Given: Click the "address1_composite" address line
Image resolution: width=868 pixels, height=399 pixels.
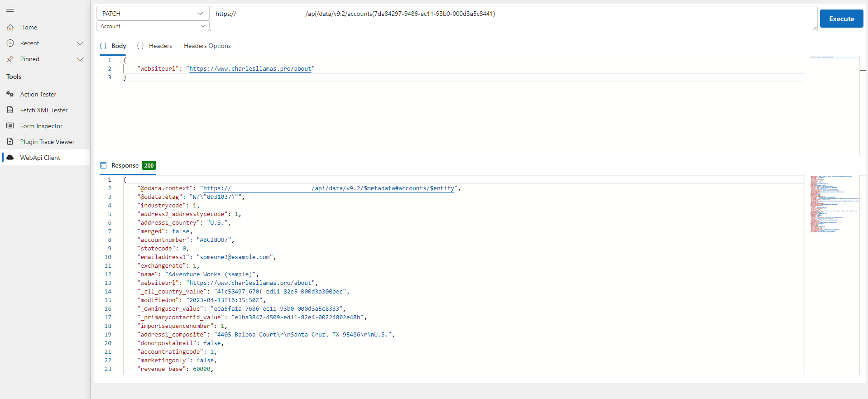Looking at the screenshot, I should [x=266, y=335].
